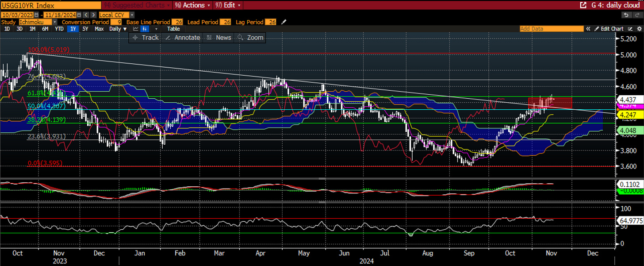Click the yellow 4.247 axis label
The image size is (644, 266).
pyautogui.click(x=631, y=114)
